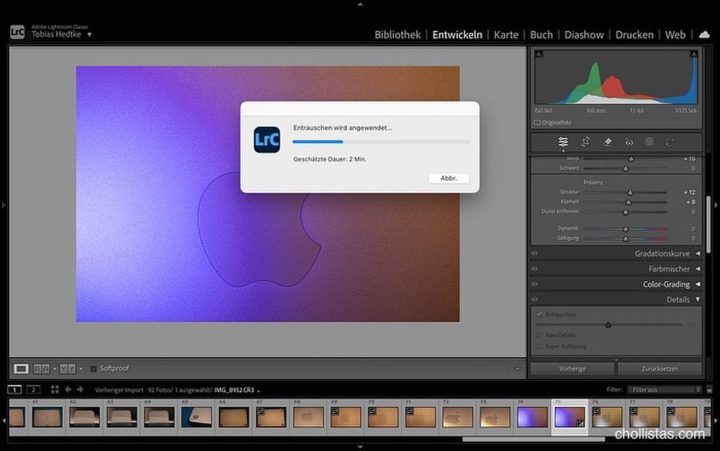Open the grid view icon in filmstrip bar
Viewport: 720px width, 451px height.
pyautogui.click(x=55, y=389)
